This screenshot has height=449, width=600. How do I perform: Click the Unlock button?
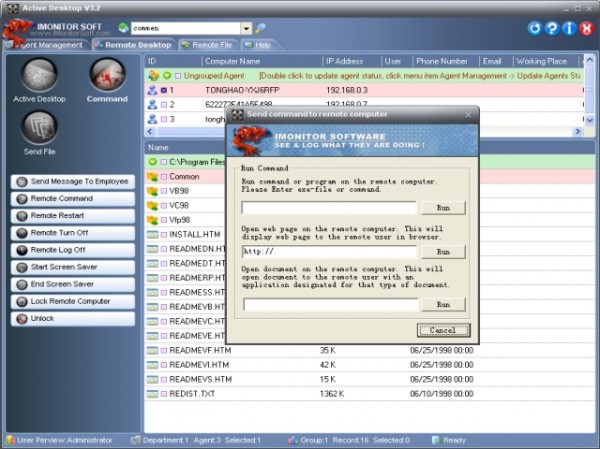pyautogui.click(x=73, y=318)
